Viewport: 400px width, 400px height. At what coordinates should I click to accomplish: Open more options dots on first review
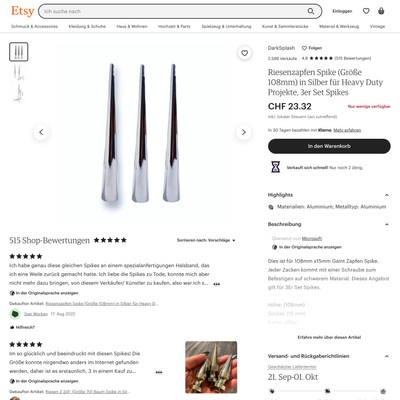(217, 284)
